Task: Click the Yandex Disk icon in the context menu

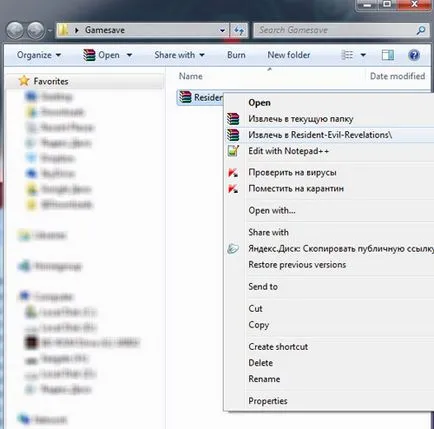Action: pos(233,249)
